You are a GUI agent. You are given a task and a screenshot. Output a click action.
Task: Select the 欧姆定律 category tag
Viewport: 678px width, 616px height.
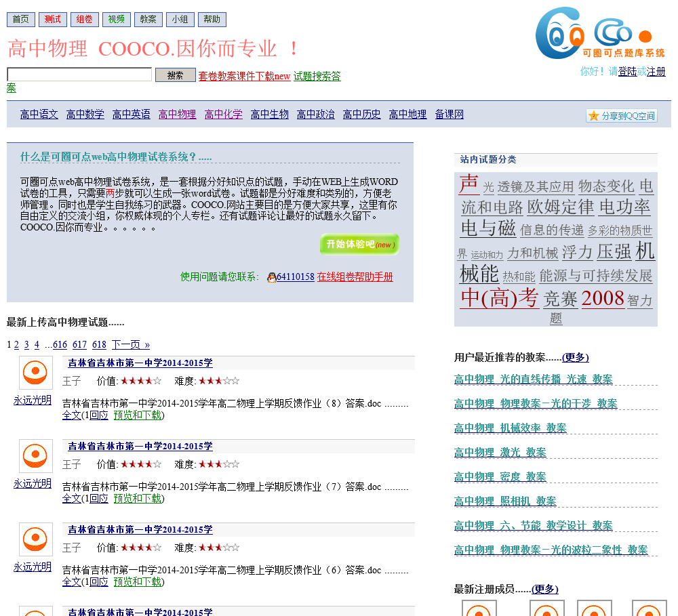tap(561, 207)
